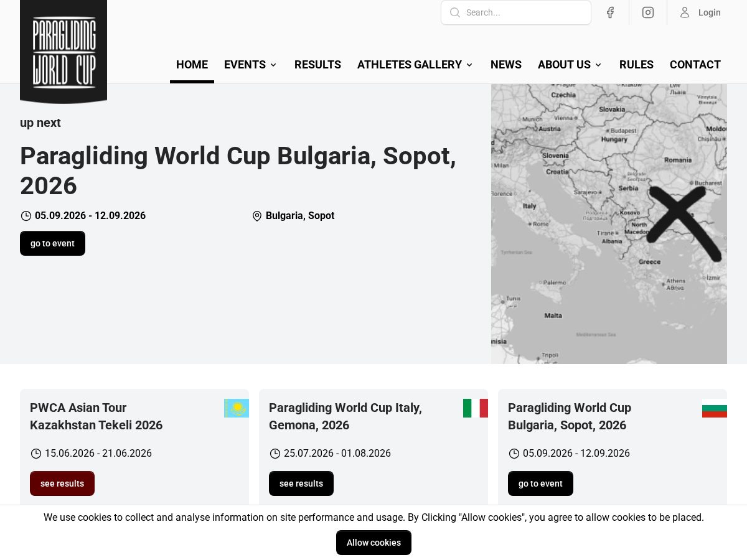The height and width of the screenshot is (560, 747).
Task: Click the cookie notice message text
Action: tap(374, 518)
